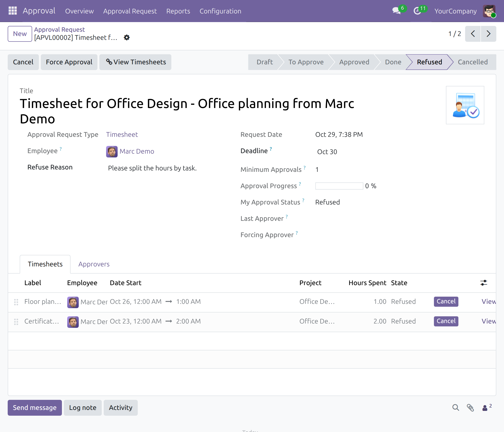
Task: Go to next record arrow
Action: pyautogui.click(x=488, y=34)
